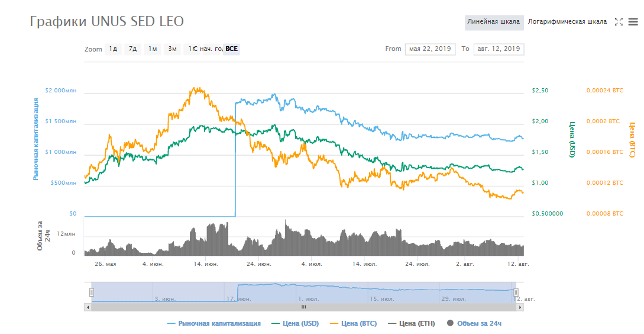Click the navigator scrollbar right arrow
Image resolution: width=644 pixels, height=334 pixels.
[x=520, y=307]
